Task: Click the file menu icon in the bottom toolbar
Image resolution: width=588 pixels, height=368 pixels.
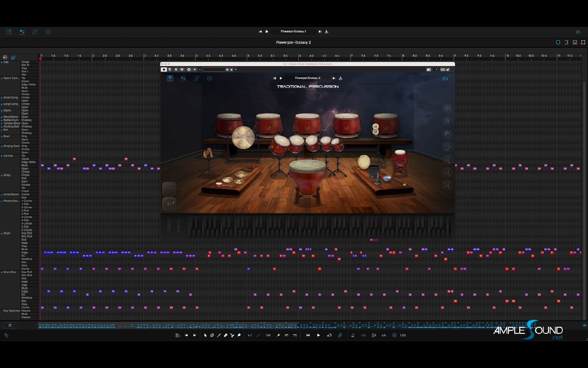Action: pyautogui.click(x=178, y=335)
